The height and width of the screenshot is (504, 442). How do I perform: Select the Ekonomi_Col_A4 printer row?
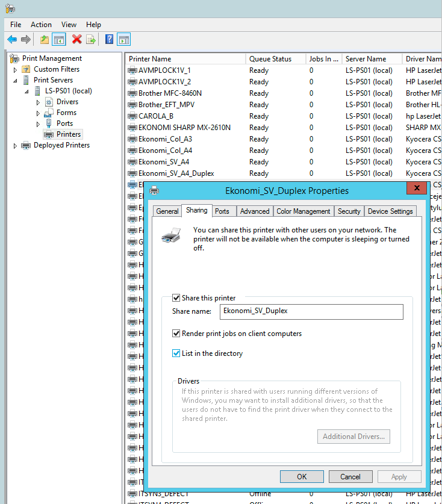click(284, 151)
